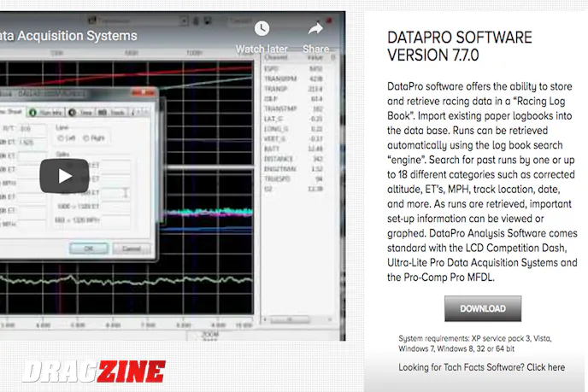The height and width of the screenshot is (392, 588).
Task: Open the Tach Facts 'Click here' link
Action: [x=544, y=367]
